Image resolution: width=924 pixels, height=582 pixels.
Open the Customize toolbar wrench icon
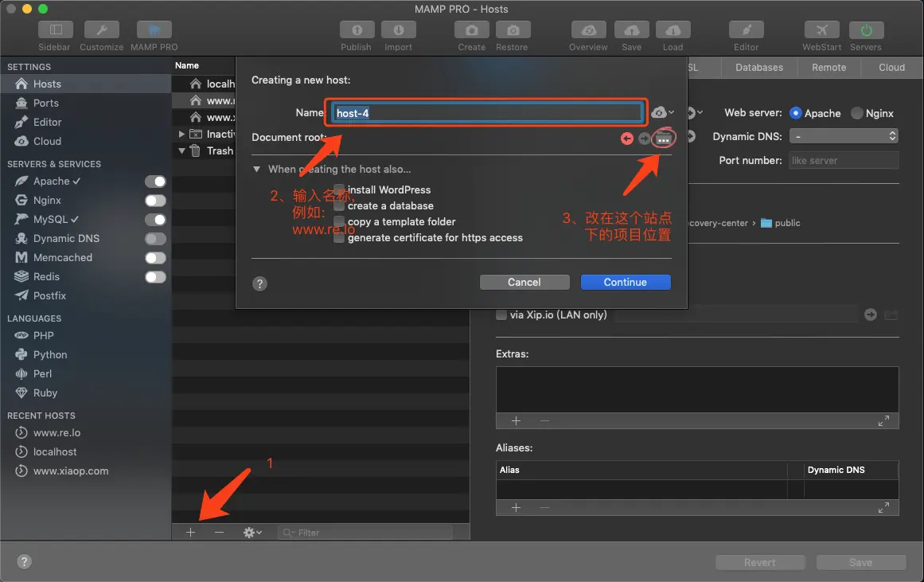coord(101,29)
